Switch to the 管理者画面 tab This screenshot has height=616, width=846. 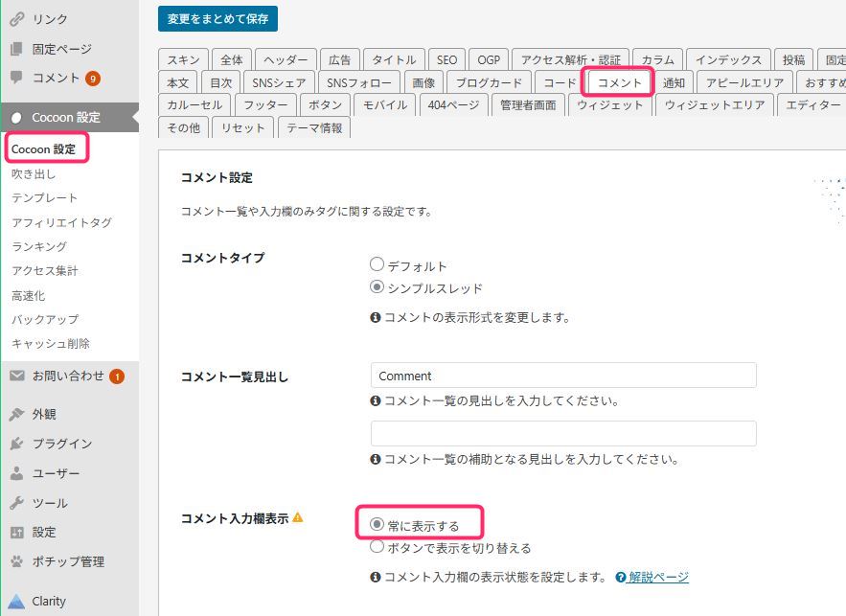528,104
